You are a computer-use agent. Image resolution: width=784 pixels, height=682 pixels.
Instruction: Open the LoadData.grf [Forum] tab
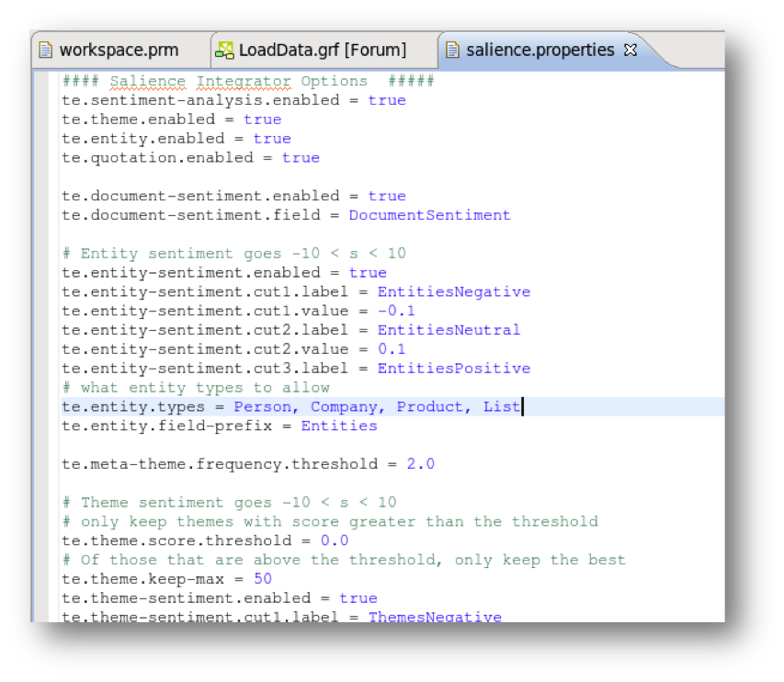(323, 50)
